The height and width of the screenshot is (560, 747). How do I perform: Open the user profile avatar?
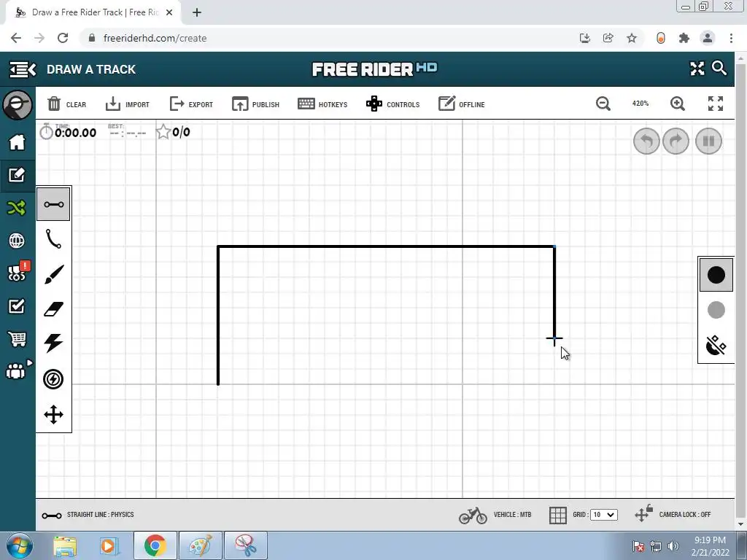(x=18, y=105)
